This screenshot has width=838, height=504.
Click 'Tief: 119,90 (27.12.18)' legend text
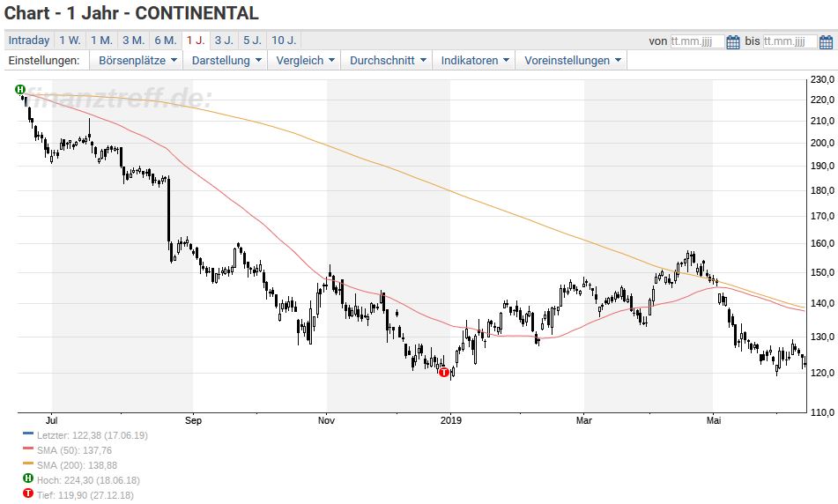tap(85, 495)
